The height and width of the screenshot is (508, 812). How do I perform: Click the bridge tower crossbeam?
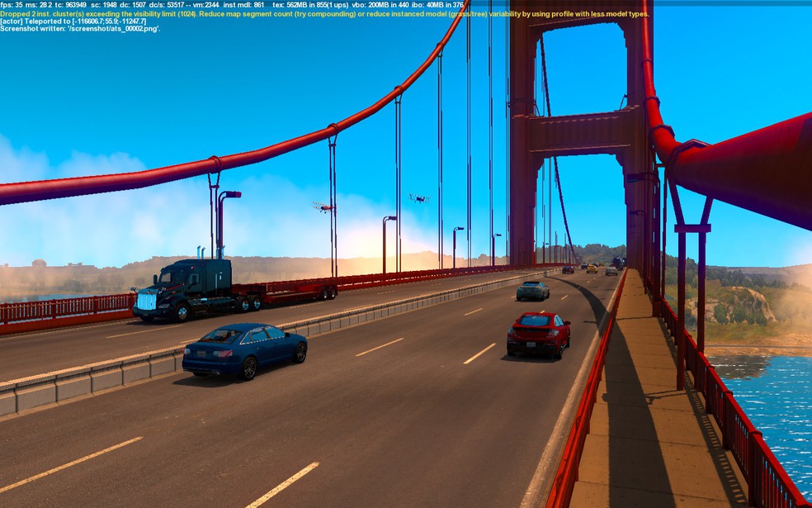pyautogui.click(x=582, y=131)
